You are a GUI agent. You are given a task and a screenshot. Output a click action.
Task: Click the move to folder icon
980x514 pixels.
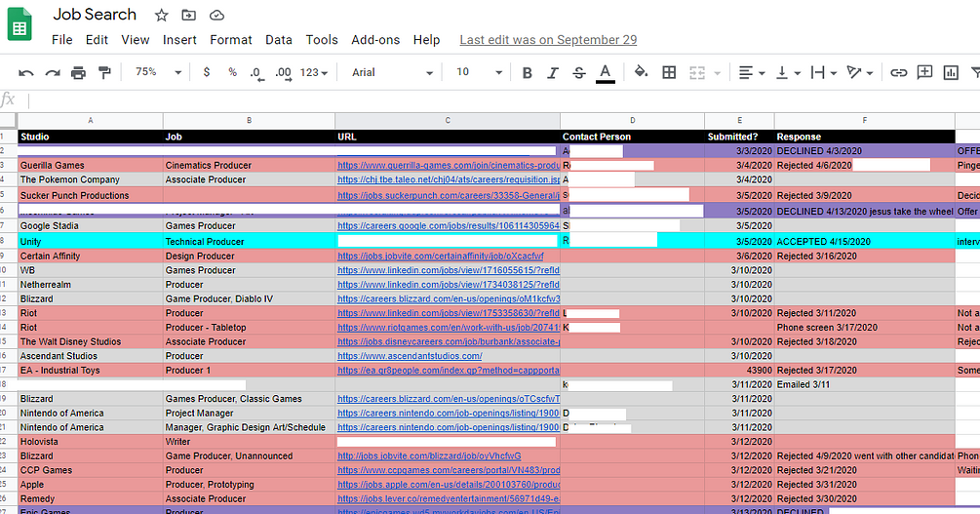coord(188,15)
